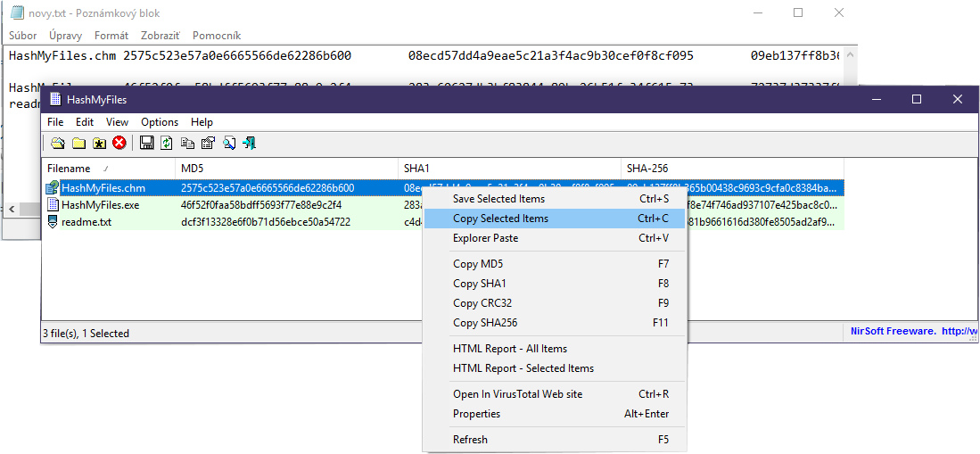This screenshot has height=454, width=980.
Task: Choose Open In VirusTotal Web site
Action: (x=555, y=394)
